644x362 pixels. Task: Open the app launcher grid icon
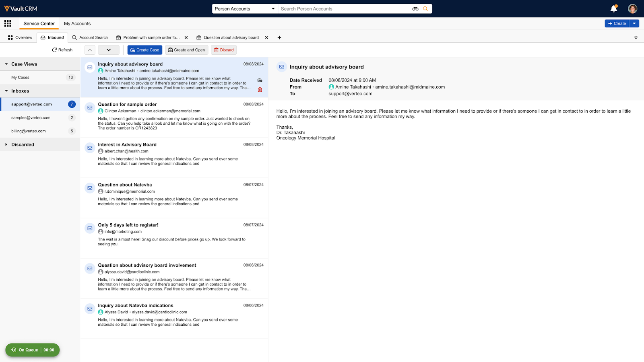[8, 23]
